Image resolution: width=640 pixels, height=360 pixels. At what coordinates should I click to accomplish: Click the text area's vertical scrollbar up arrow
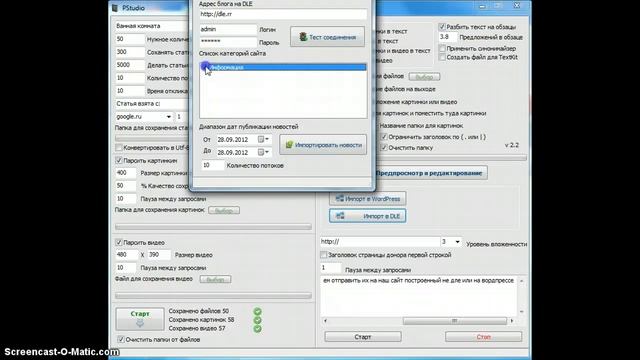click(521, 281)
